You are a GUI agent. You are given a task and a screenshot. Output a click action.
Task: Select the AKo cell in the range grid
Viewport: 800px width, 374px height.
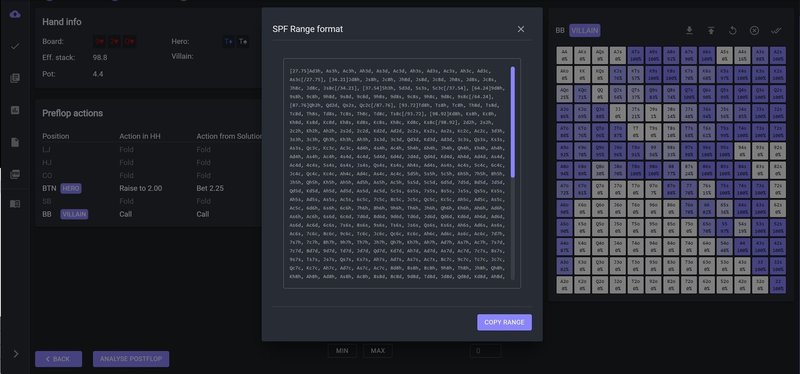[564, 74]
